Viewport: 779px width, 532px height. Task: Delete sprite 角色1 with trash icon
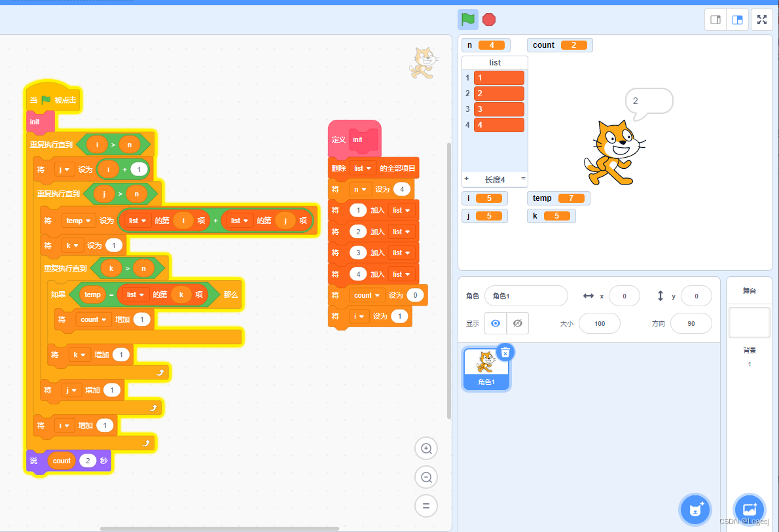click(x=505, y=352)
